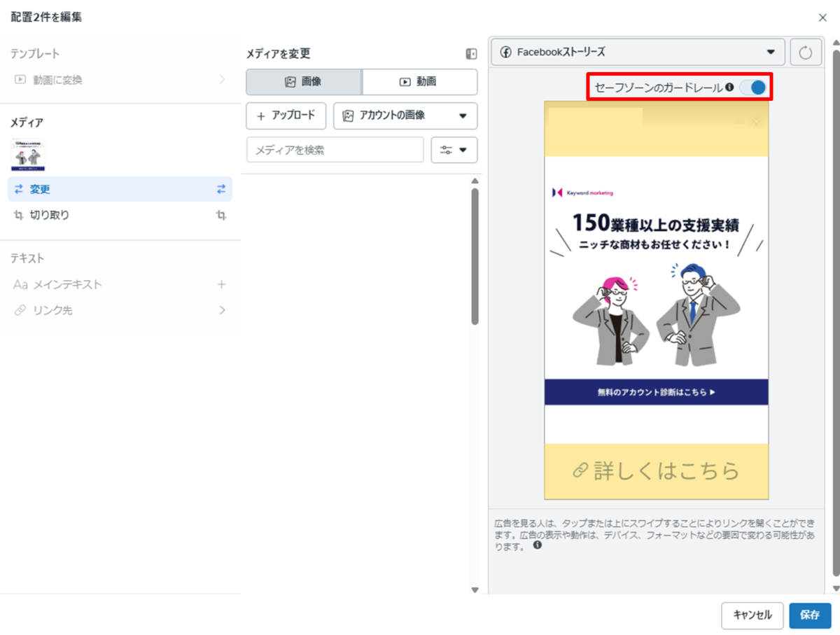Click the safe zone guardrail info icon
This screenshot has width=840, height=635.
[729, 88]
